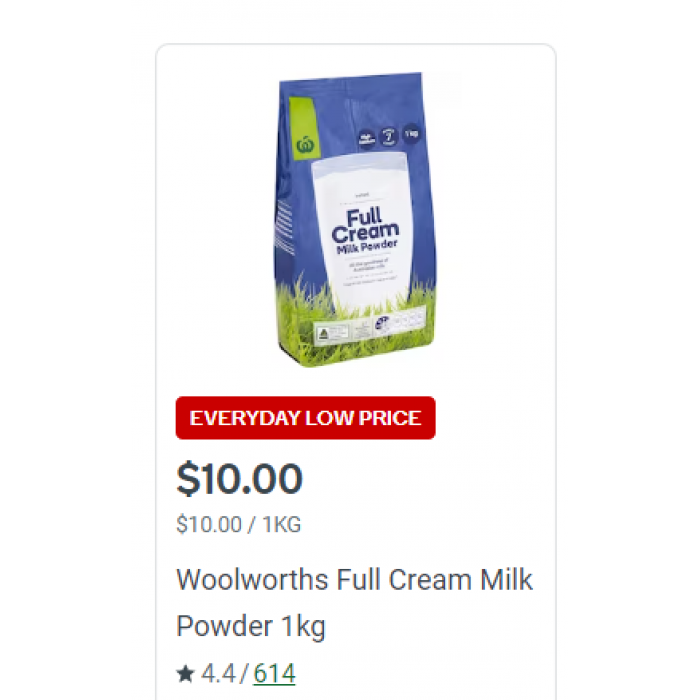This screenshot has height=700, width=700.
Task: Click the 'Powder 1kg' title line
Action: point(251,626)
